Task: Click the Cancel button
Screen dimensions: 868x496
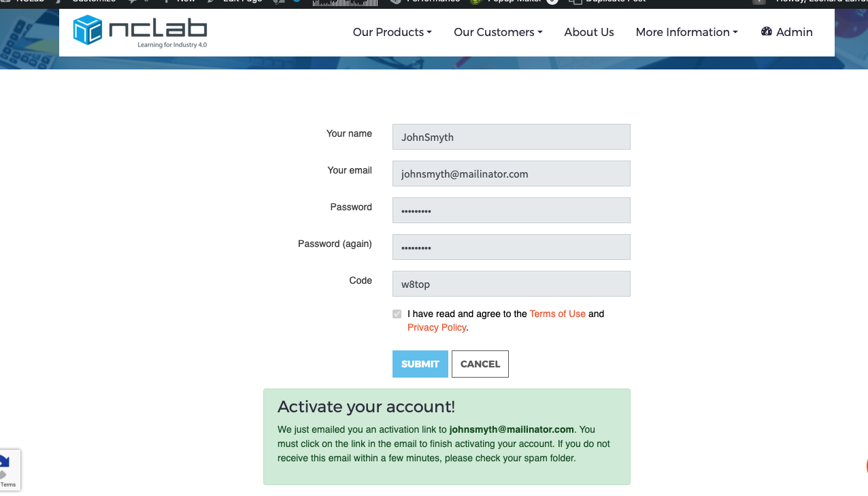Action: [480, 364]
